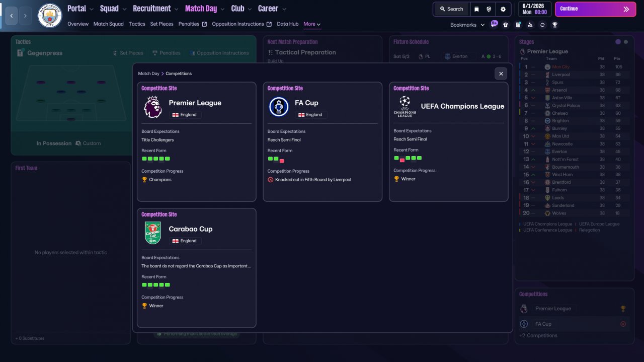Click the Search button
644x362 pixels.
pos(451,9)
